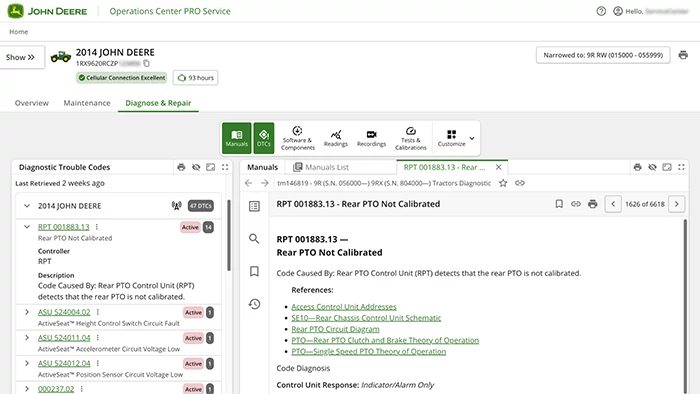Open options menu for RPT 001883.13
This screenshot has width=700, height=394.
pos(97,227)
